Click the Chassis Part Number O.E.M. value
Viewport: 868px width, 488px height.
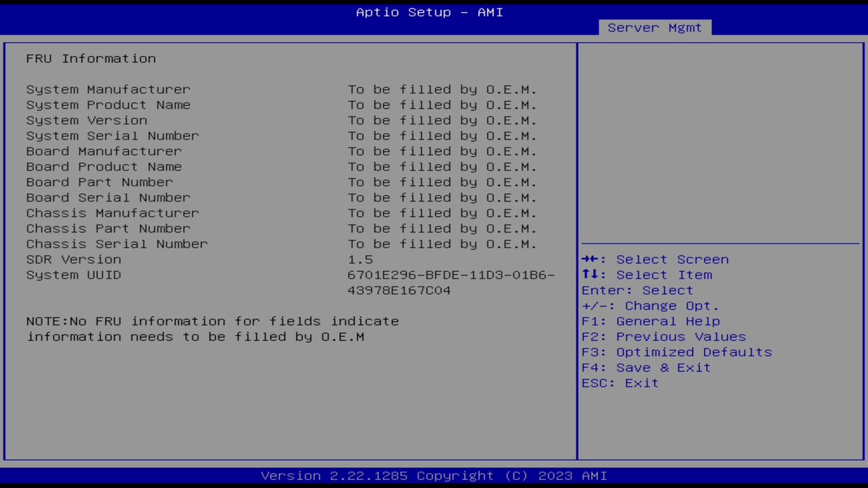443,229
